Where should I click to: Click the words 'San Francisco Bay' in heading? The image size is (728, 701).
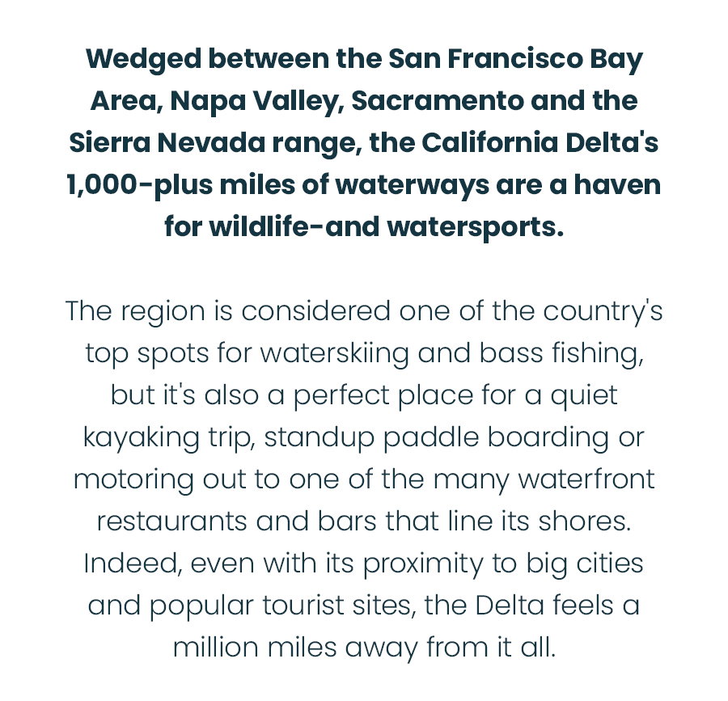click(515, 59)
